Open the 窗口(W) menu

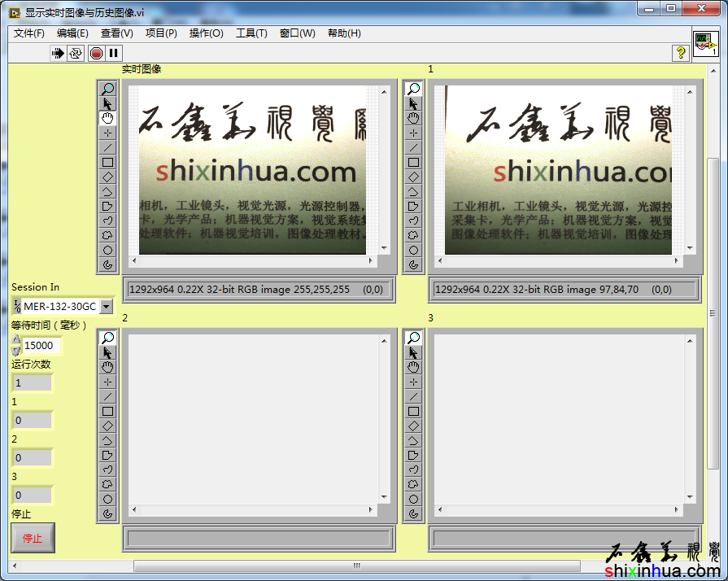point(297,33)
